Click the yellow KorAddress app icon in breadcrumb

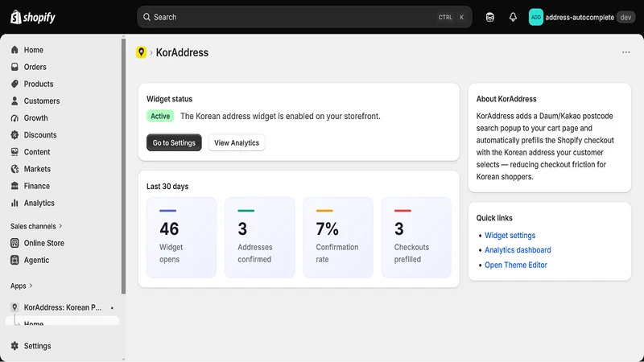142,52
